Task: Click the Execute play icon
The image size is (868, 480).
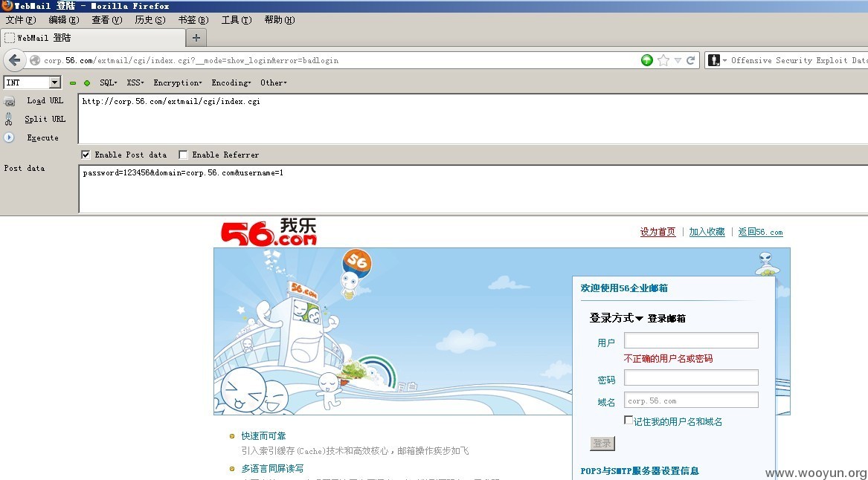Action: coord(9,137)
